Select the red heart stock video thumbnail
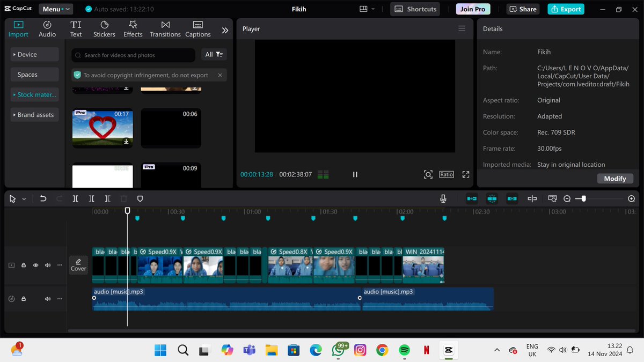Screen dimensions: 644x362 (103, 128)
